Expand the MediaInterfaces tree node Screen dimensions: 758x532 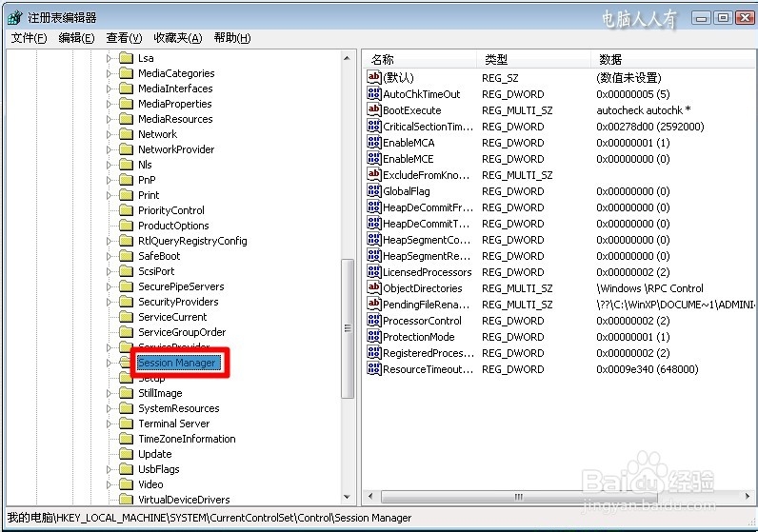click(x=109, y=89)
